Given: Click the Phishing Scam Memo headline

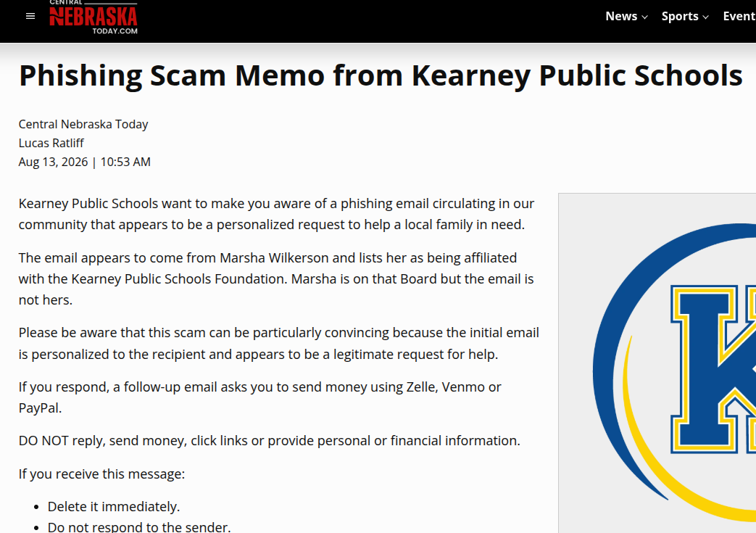Looking at the screenshot, I should click(x=381, y=75).
